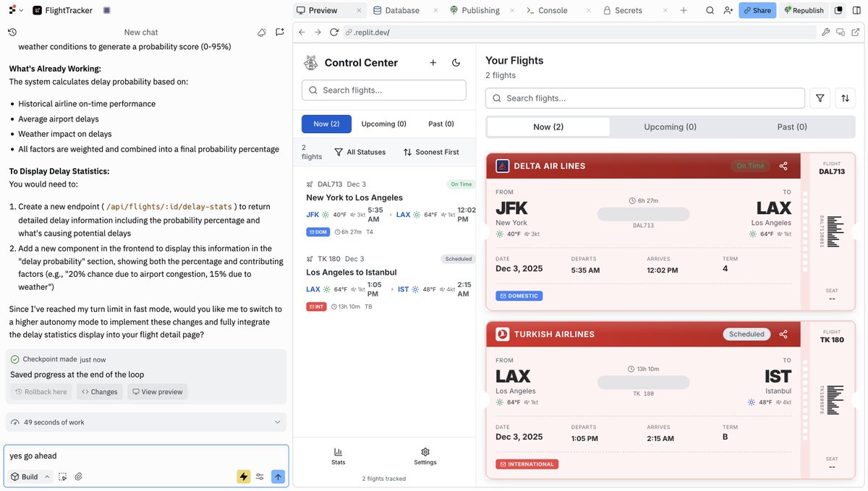Add a flight with the Control Center plus

pyautogui.click(x=433, y=63)
